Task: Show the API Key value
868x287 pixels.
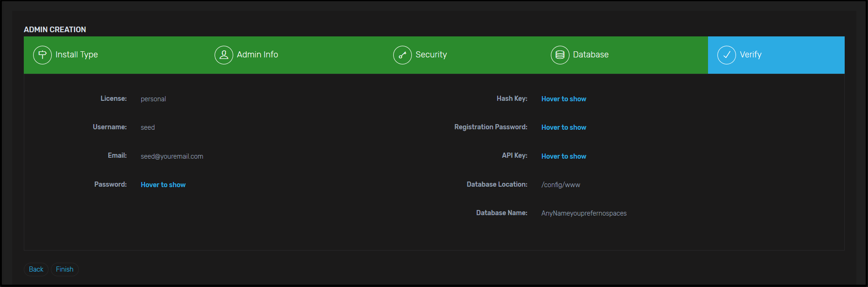Action: click(563, 156)
